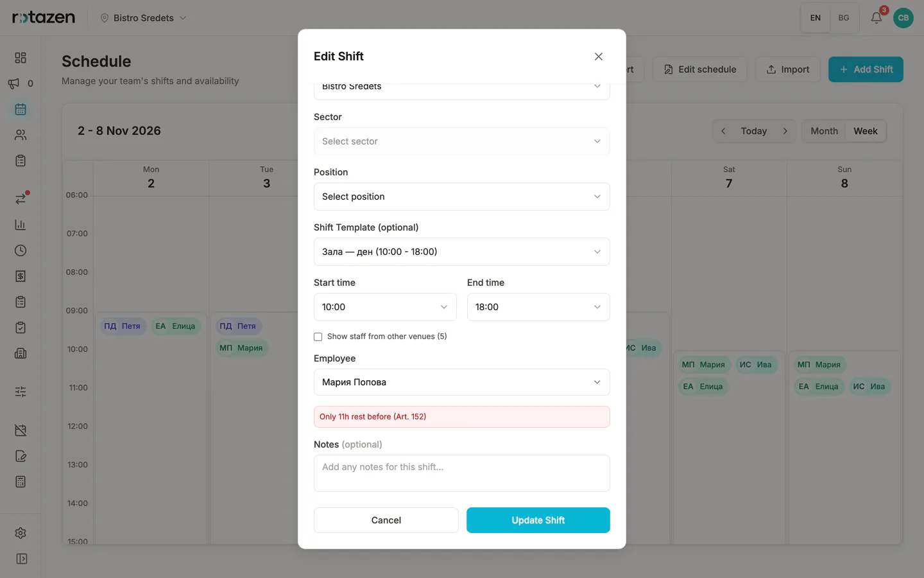Select Елица shift chip on Sunday
The height and width of the screenshot is (578, 924).
[819, 387]
